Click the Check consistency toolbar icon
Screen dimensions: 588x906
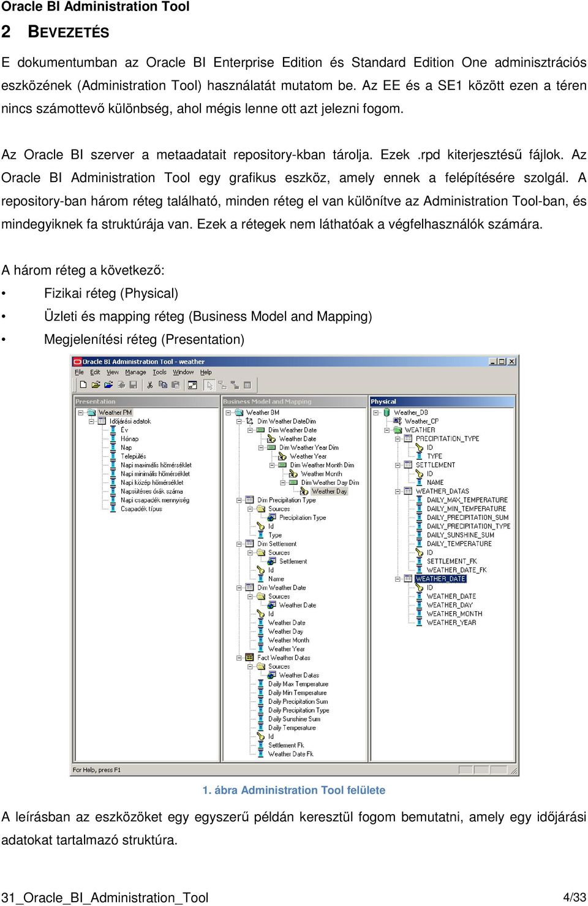coord(192,385)
